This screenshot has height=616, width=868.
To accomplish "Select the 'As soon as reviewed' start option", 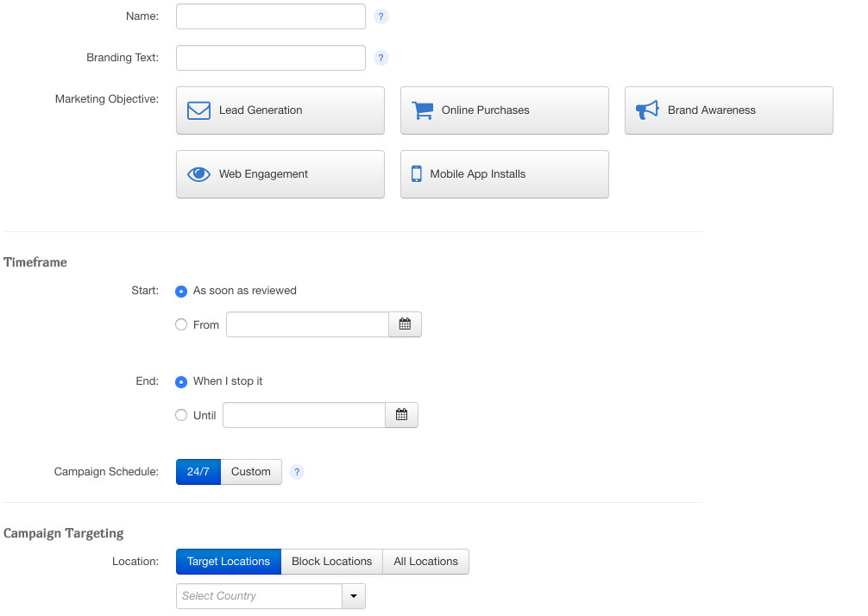I will click(x=181, y=292).
